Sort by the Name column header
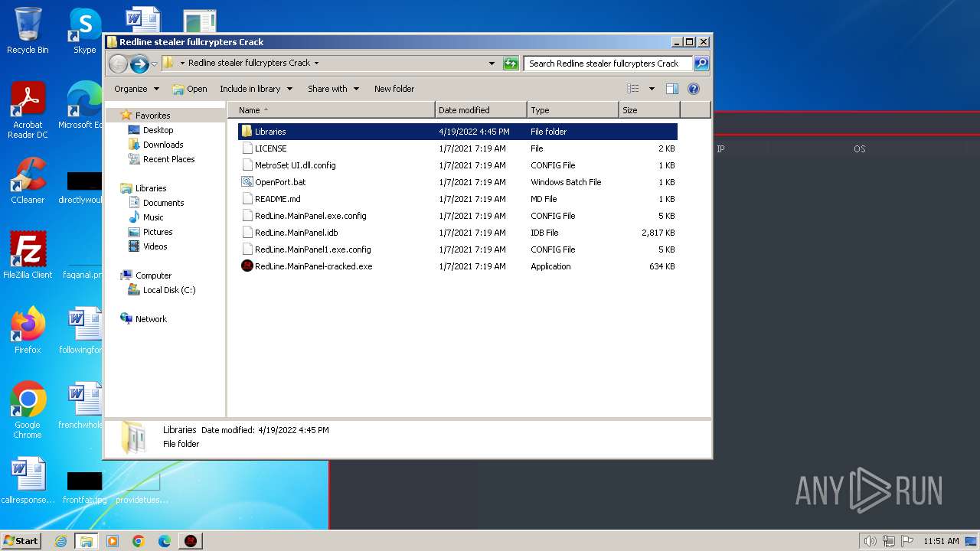Screen dimensions: 980x551 tap(331, 110)
